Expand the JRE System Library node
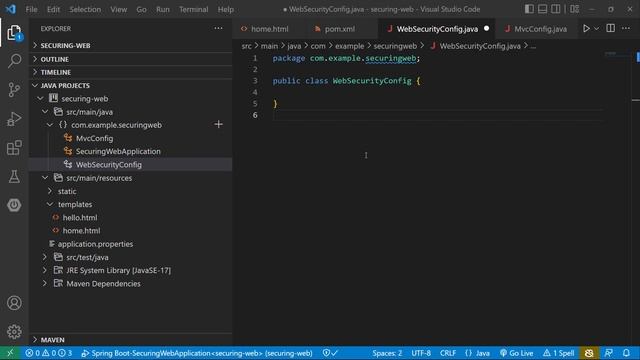This screenshot has width=640, height=360. [45, 270]
